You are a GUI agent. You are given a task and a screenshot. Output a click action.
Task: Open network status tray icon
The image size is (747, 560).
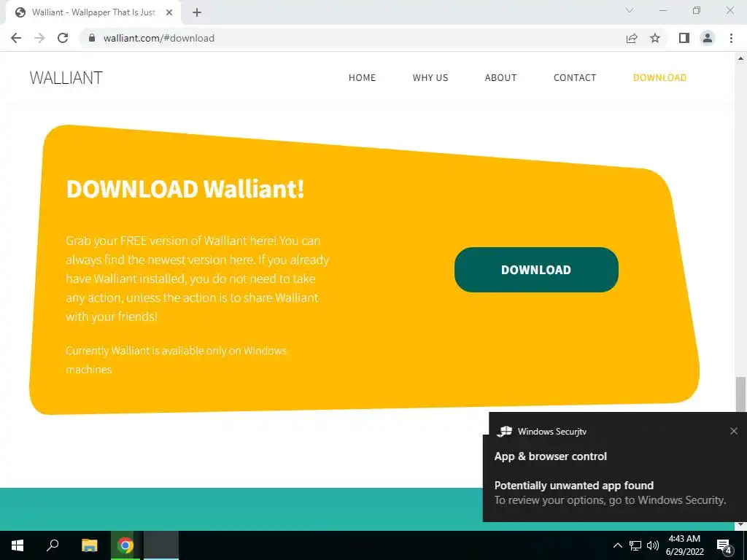click(635, 545)
